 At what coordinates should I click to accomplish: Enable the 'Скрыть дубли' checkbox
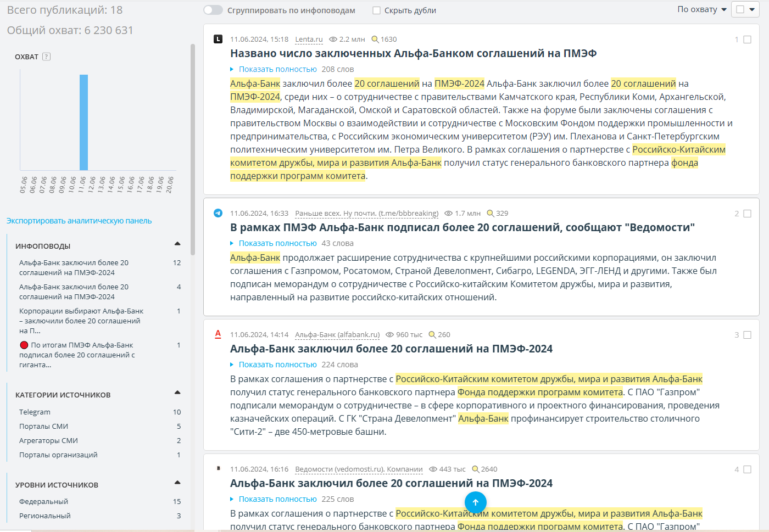tap(376, 10)
